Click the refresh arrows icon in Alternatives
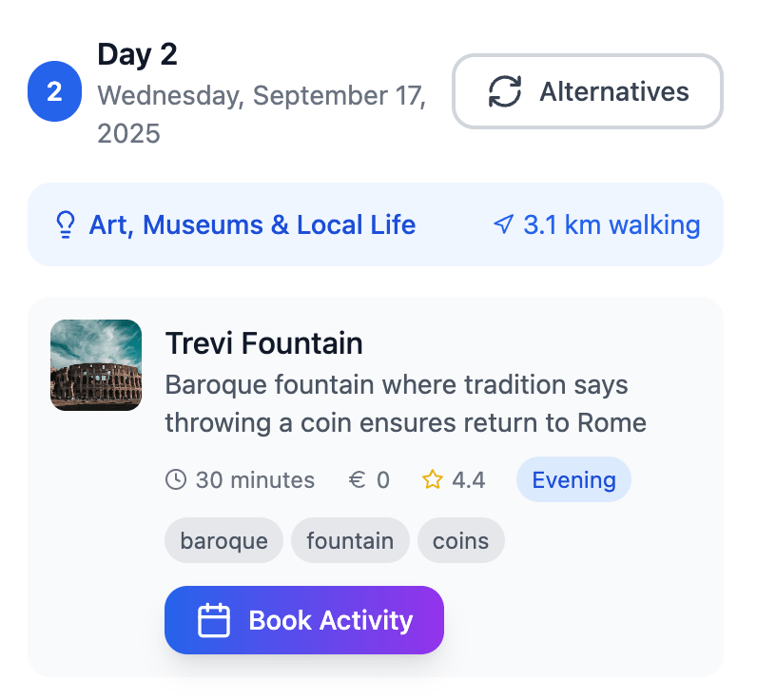The width and height of the screenshot is (757, 700). coord(505,92)
